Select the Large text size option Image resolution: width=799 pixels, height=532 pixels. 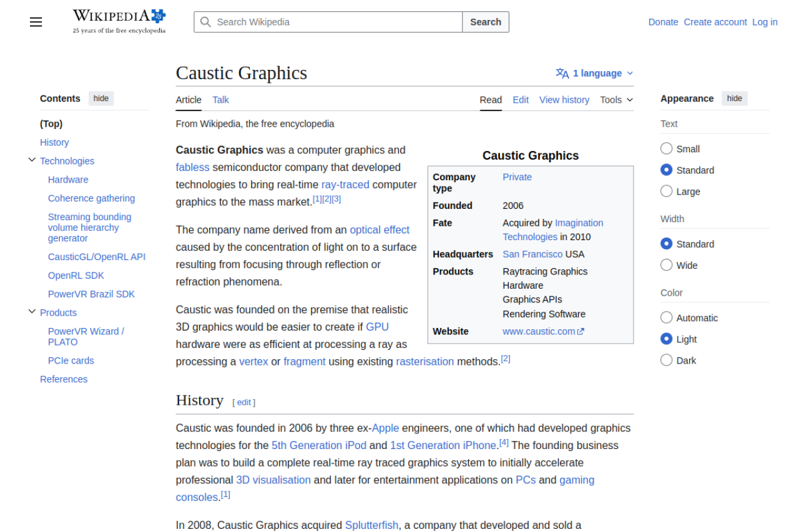point(667,191)
